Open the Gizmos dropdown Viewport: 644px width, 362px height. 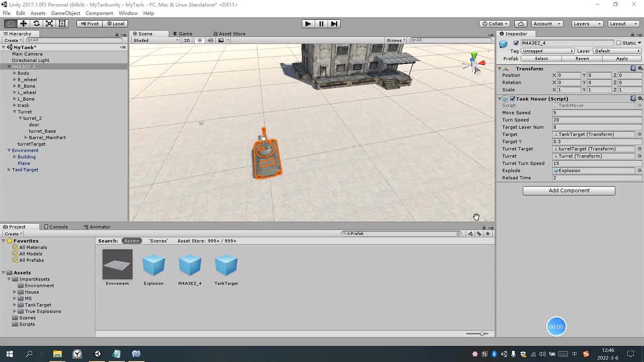[x=396, y=40]
